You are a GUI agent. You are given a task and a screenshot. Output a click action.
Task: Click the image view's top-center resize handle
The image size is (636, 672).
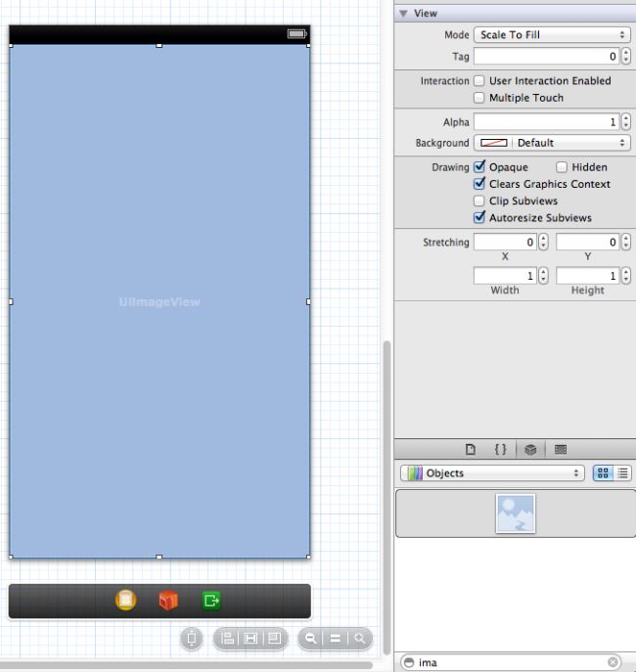pyautogui.click(x=159, y=45)
